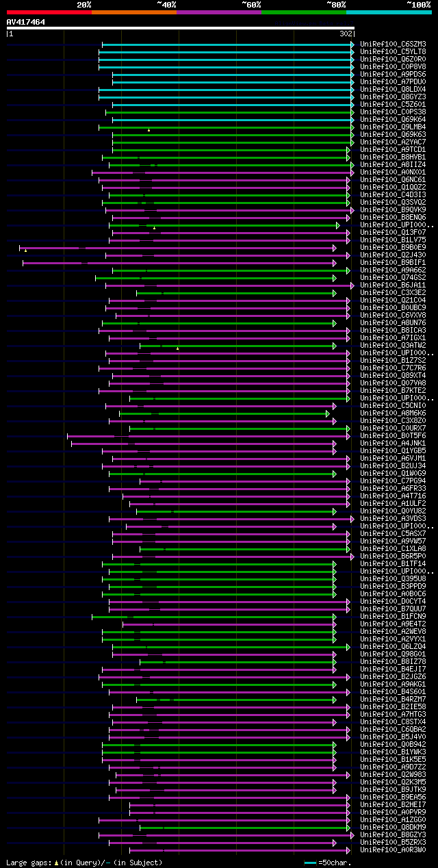Open hit UniRef100_C7C7R6

(x=393, y=368)
